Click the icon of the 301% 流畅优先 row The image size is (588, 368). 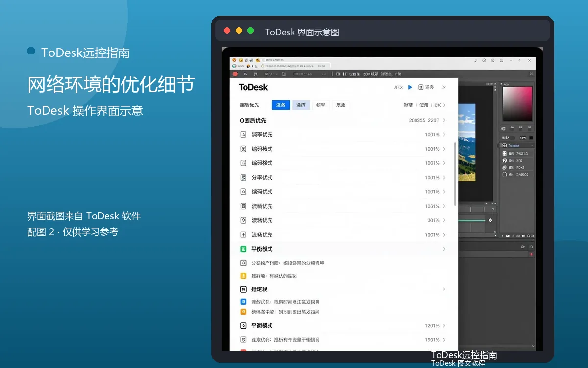click(243, 220)
